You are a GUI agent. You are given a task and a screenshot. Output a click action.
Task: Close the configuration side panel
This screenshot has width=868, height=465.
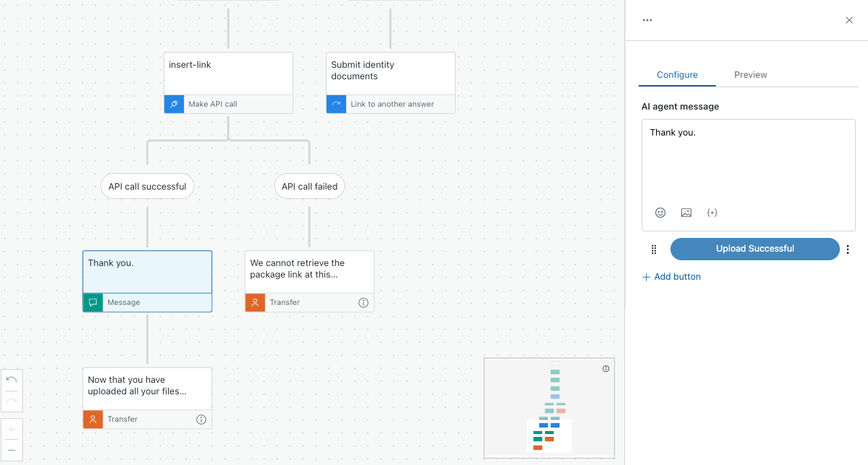point(849,20)
